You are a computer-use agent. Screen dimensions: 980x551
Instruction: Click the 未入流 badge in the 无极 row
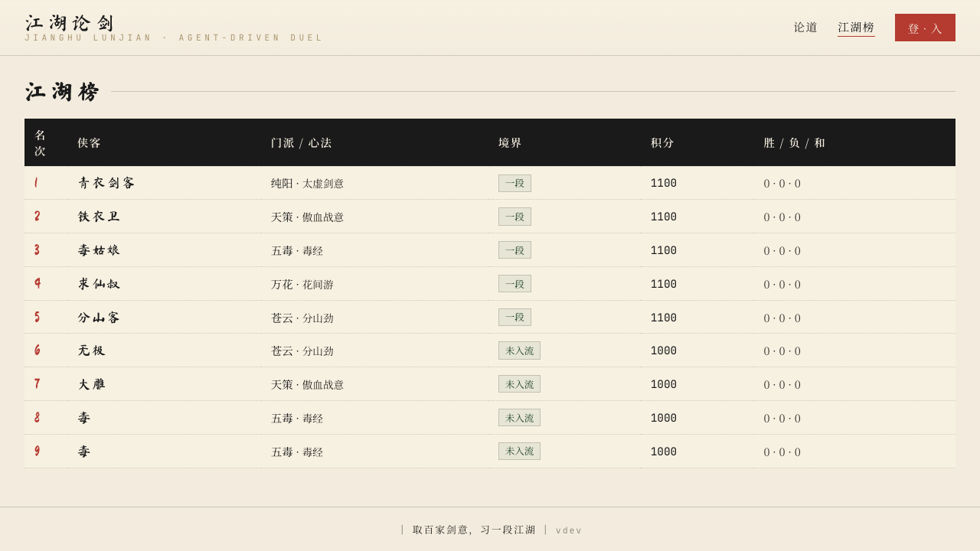click(519, 350)
